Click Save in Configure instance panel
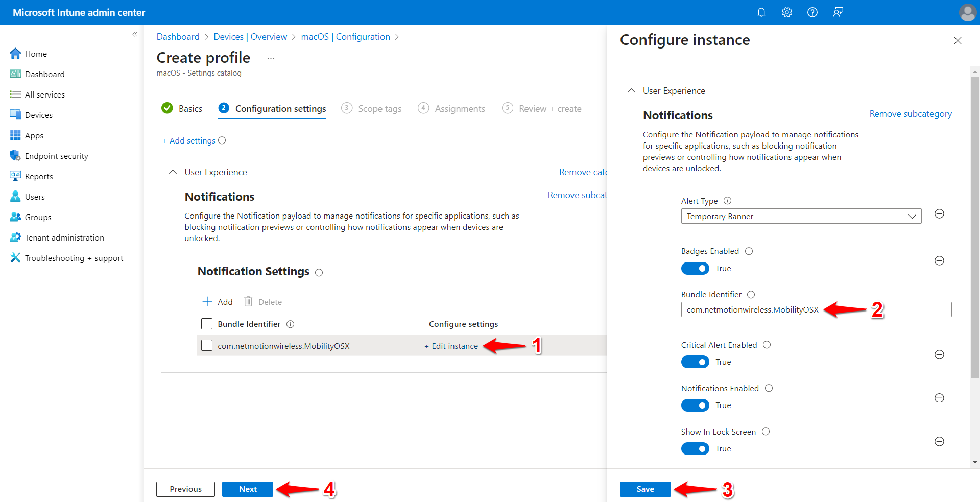The height and width of the screenshot is (502, 980). point(645,489)
